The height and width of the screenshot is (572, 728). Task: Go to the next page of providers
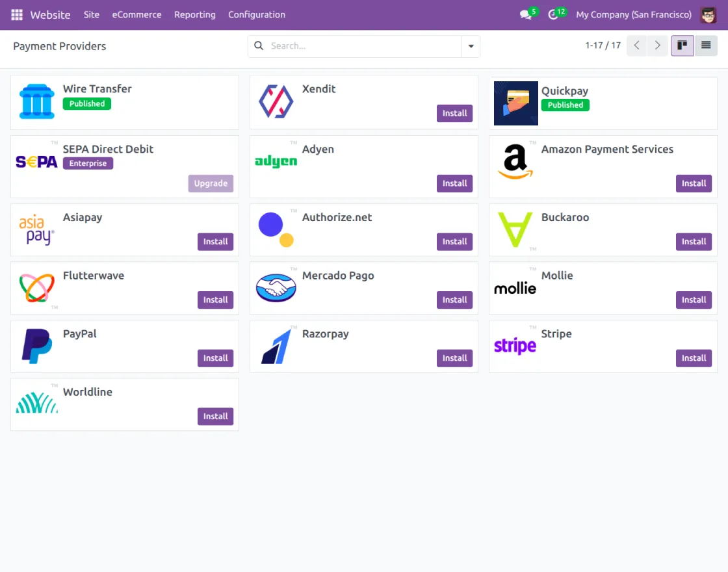657,45
